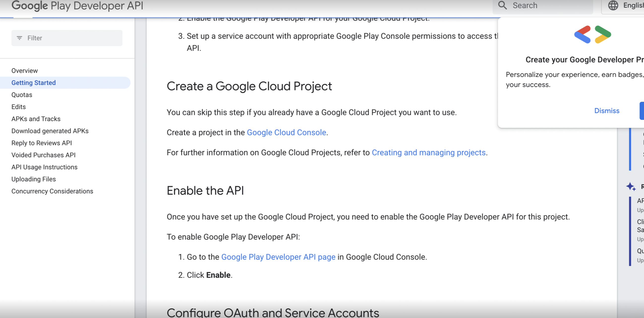Click the 'Enable the API' heading
Viewport: 644px width, 318px height.
click(205, 191)
